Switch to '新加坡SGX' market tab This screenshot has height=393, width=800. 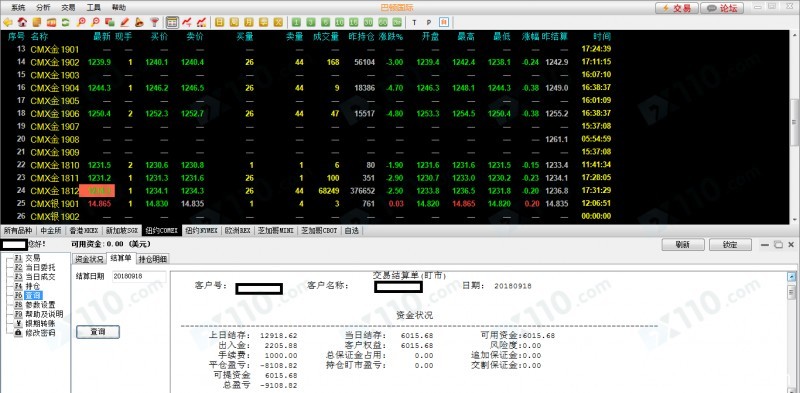tap(122, 230)
